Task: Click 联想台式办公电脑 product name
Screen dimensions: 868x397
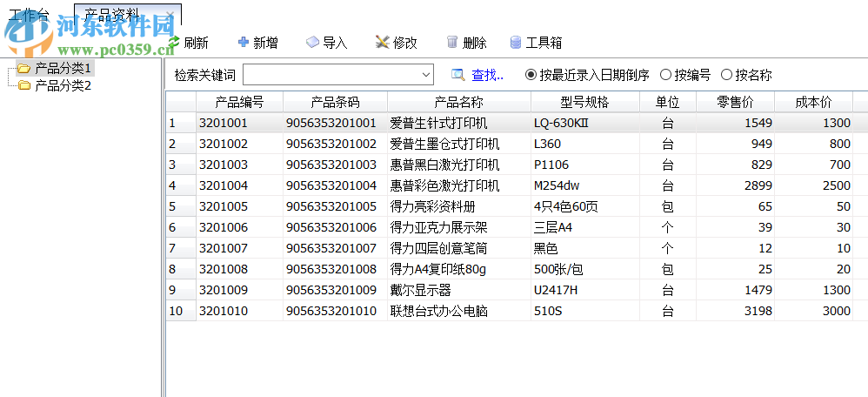Action: 439,311
